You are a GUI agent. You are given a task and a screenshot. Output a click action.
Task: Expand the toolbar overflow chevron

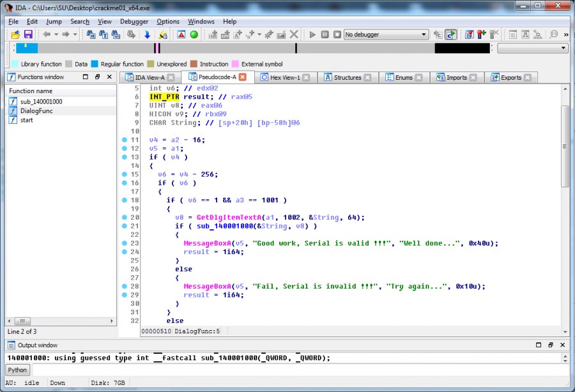(567, 34)
